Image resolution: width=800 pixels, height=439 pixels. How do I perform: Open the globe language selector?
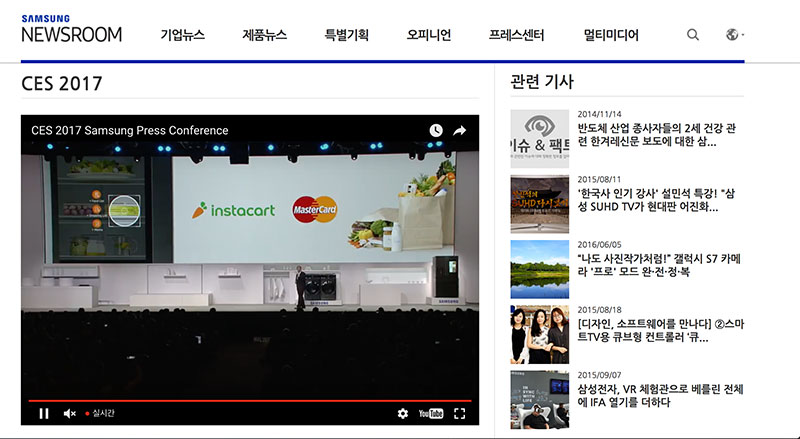(x=735, y=35)
